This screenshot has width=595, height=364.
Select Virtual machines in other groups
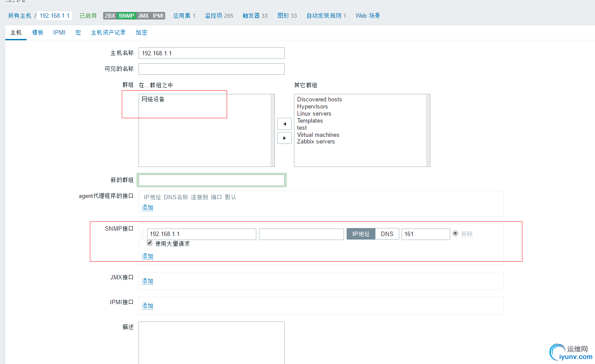click(x=318, y=135)
